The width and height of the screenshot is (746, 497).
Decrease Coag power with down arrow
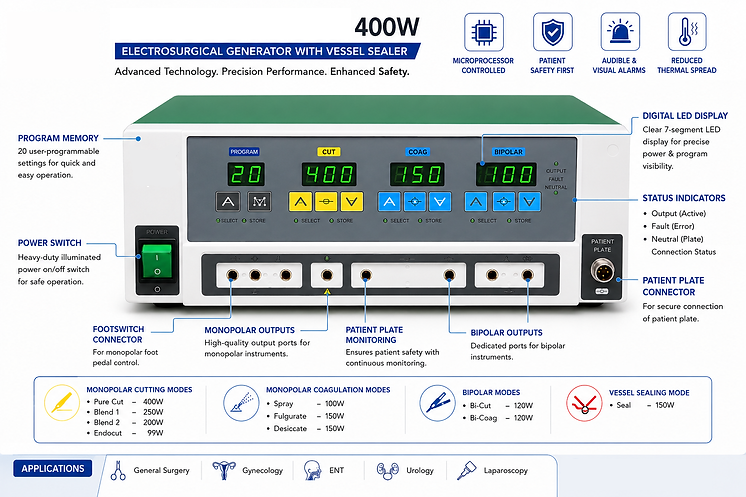coord(440,202)
